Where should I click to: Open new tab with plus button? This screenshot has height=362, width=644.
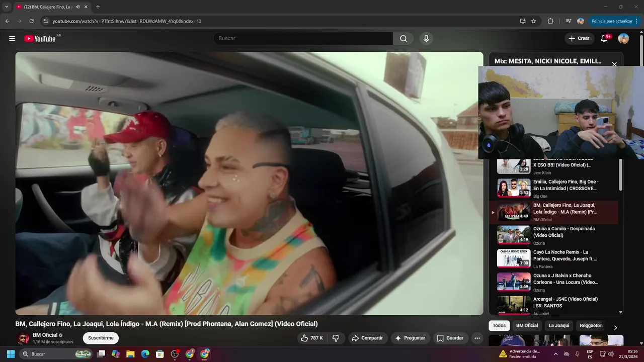[x=98, y=7]
